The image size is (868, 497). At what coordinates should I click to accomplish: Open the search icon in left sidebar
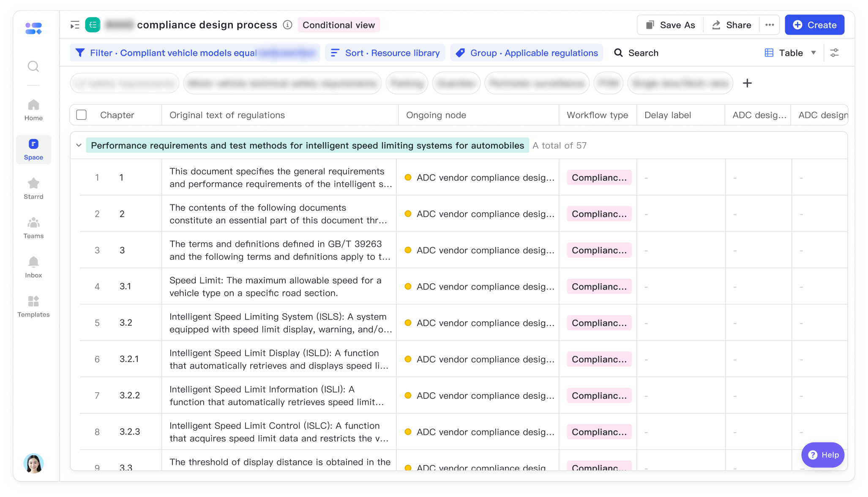(33, 66)
